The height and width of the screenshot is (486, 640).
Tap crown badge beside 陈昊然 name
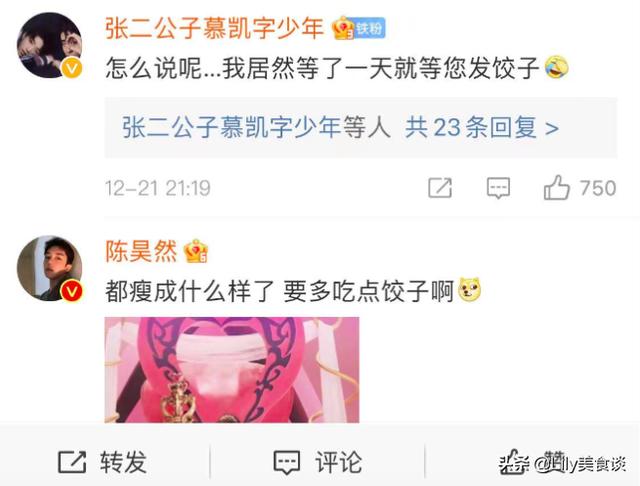coord(196,251)
